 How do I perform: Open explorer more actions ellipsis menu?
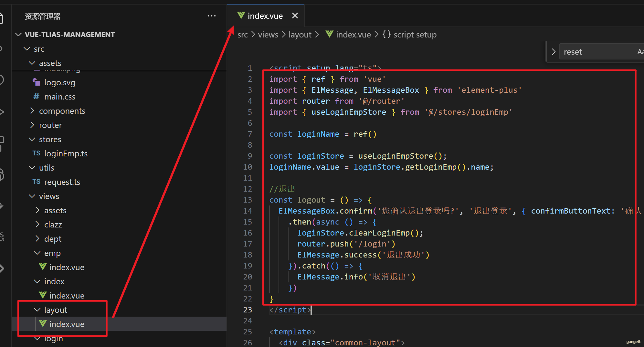[x=212, y=16]
